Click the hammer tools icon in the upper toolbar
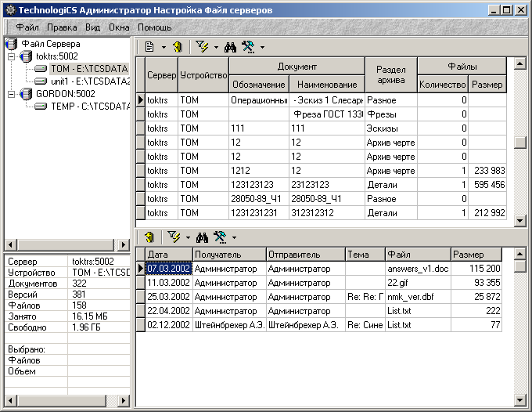532x412 pixels. (x=249, y=47)
